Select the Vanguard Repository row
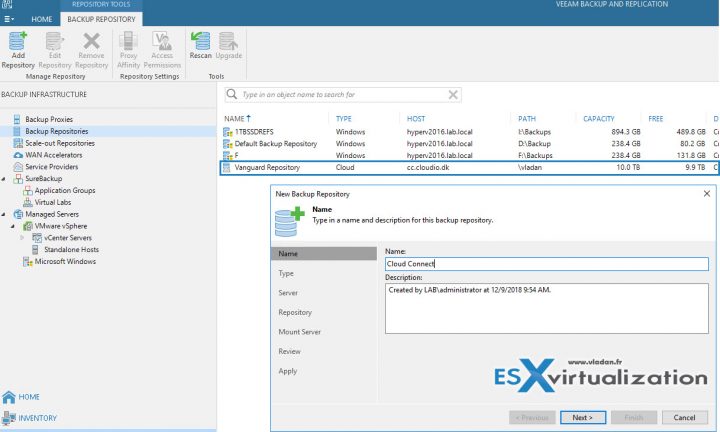 (x=469, y=168)
